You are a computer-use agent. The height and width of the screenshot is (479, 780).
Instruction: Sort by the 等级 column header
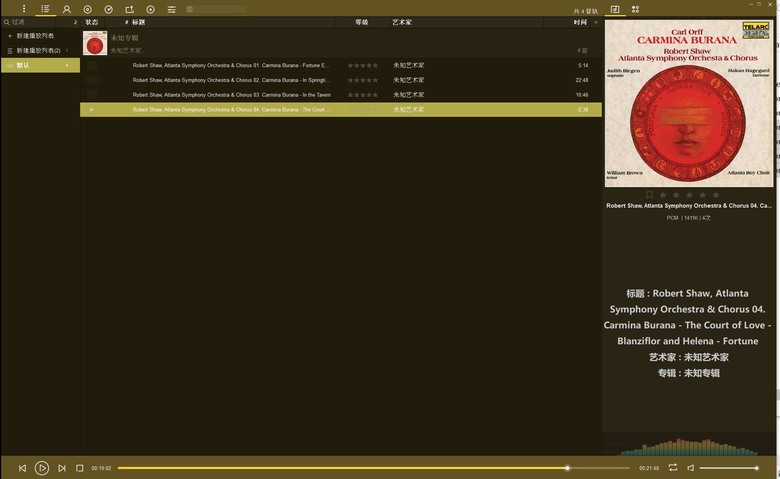coord(362,22)
